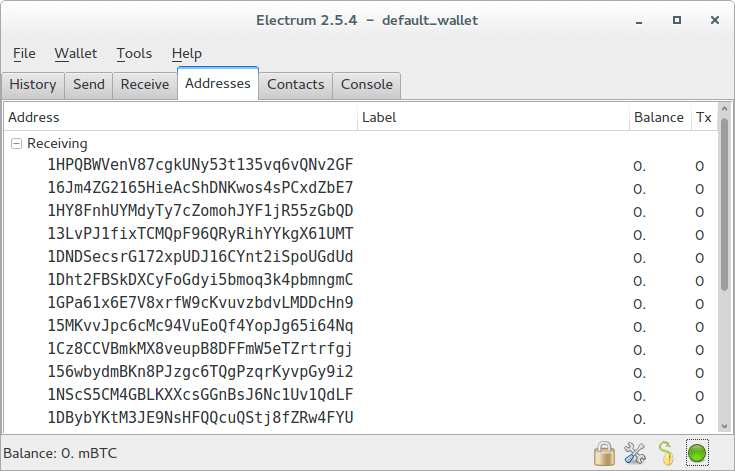The width and height of the screenshot is (735, 471).
Task: Open the Tools menu
Action: 134,54
